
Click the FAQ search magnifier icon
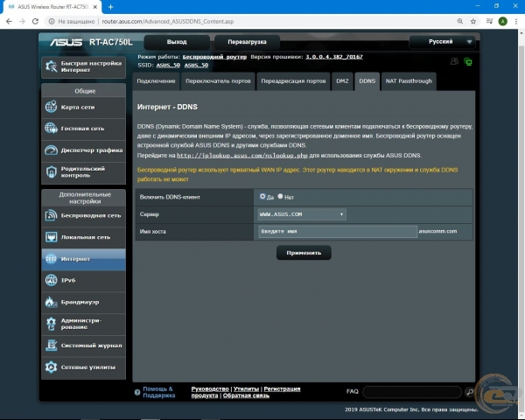point(469,392)
